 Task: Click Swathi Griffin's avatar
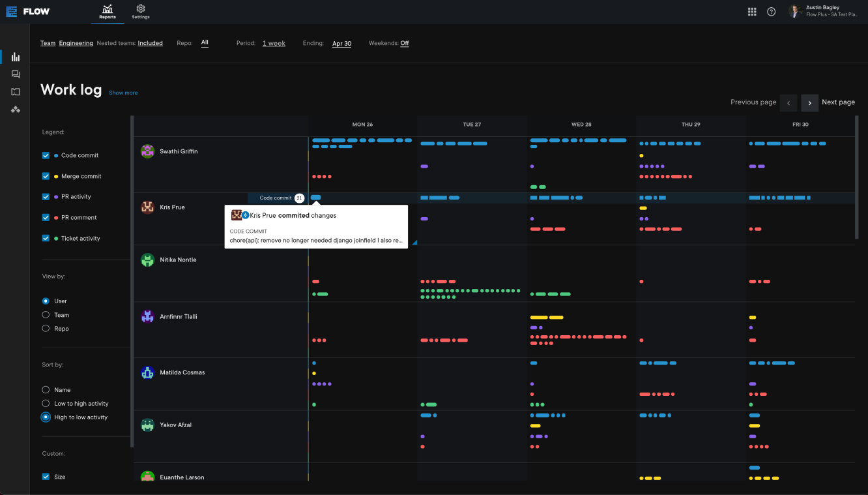[148, 151]
